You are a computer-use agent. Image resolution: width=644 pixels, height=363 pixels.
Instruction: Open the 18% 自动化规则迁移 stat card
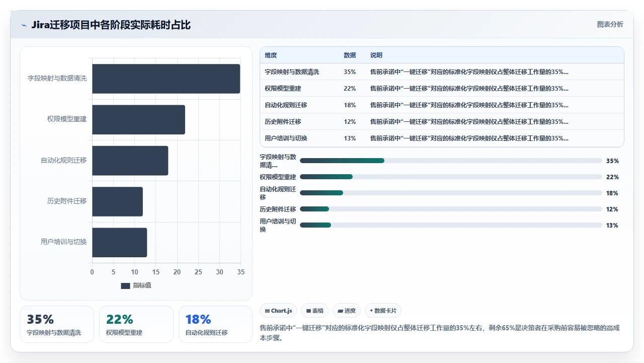[215, 324]
